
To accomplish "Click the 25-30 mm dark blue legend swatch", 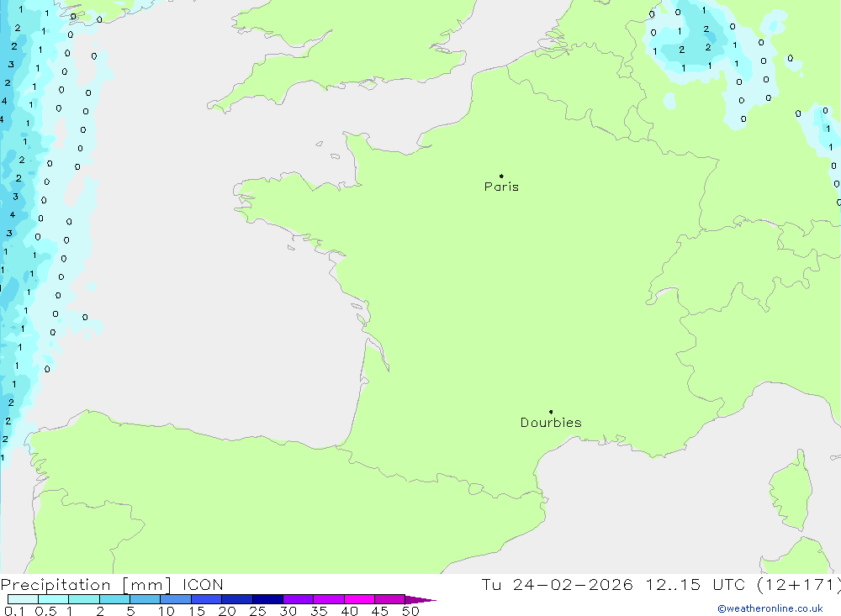I will coord(267,599).
